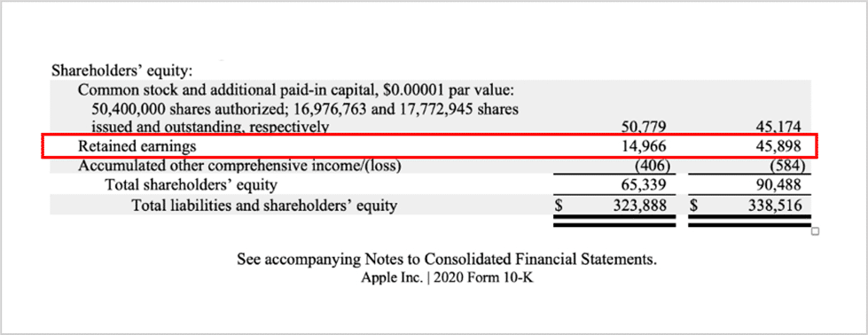Select the 50,779 common stock value
Image resolution: width=868 pixels, height=335 pixels.
642,128
